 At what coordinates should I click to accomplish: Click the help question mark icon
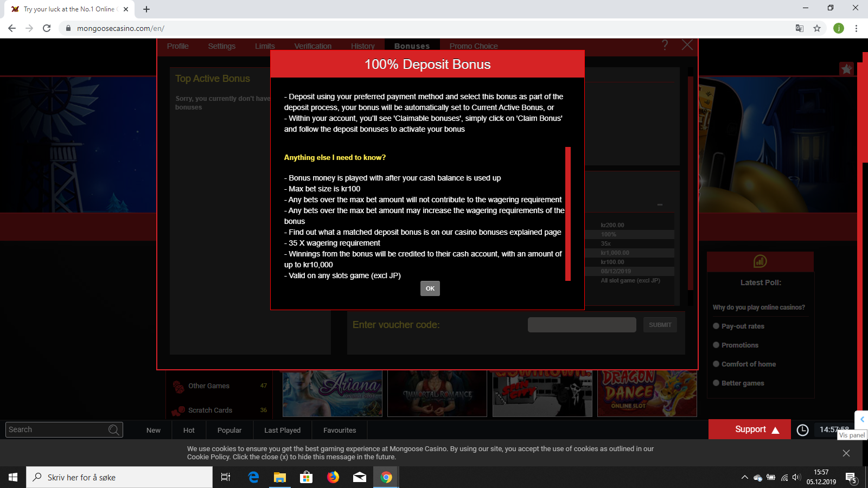[665, 45]
